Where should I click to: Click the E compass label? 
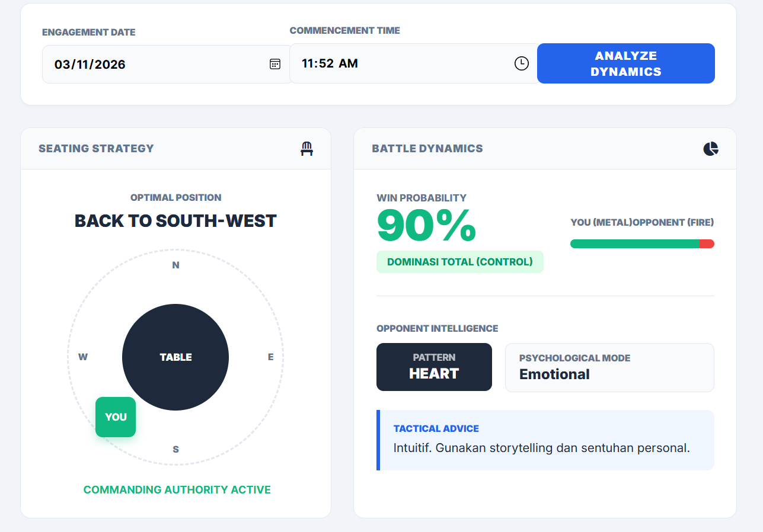point(271,357)
